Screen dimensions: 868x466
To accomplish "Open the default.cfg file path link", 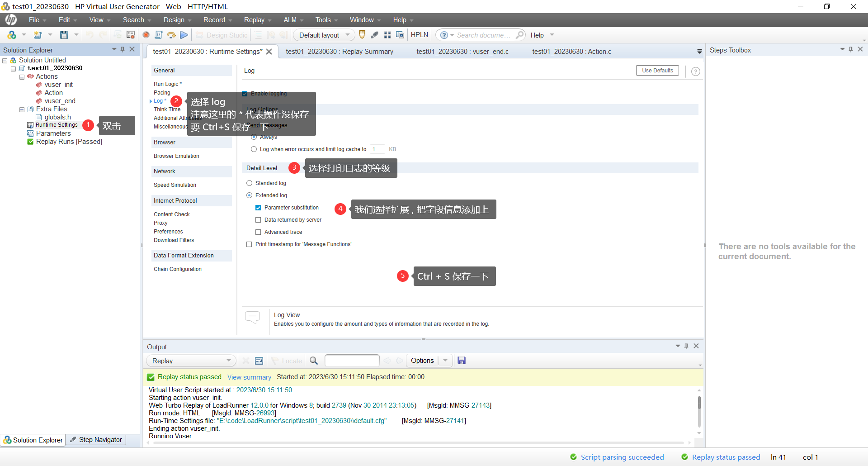I will coord(302,421).
